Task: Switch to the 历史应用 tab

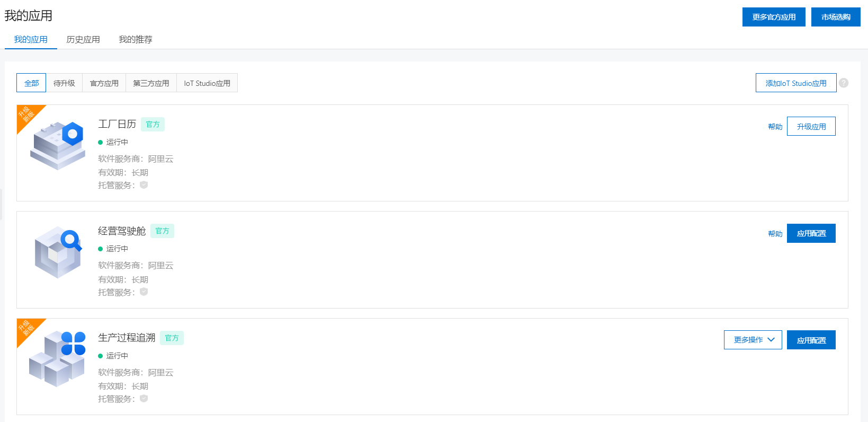Action: pyautogui.click(x=83, y=40)
